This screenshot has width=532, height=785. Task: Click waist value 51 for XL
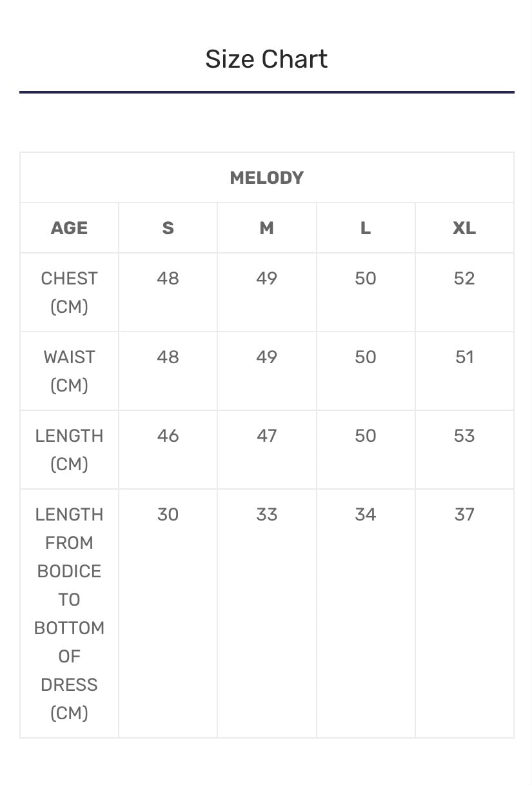coord(464,357)
